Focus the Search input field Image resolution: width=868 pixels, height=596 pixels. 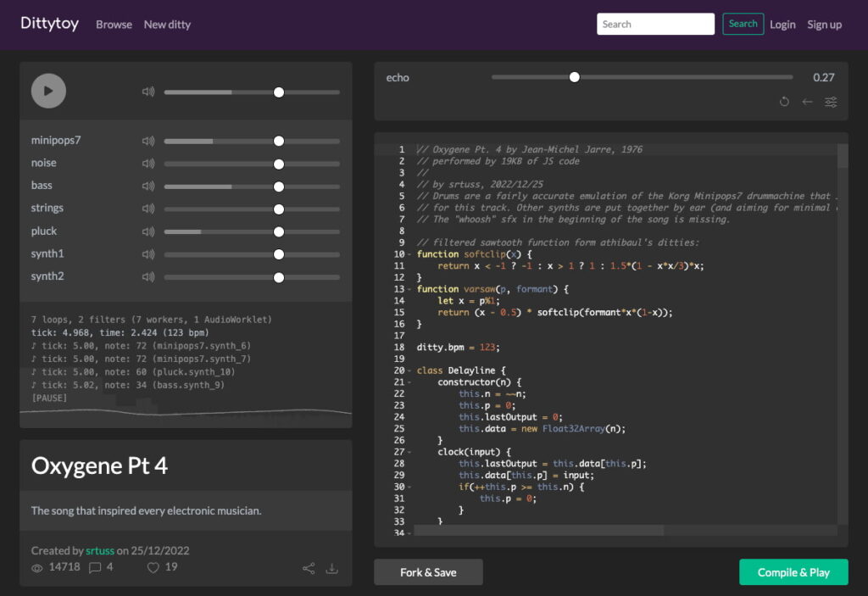[655, 24]
